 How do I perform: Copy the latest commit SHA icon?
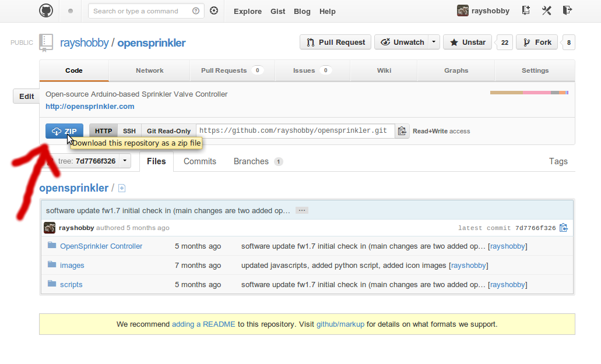564,228
